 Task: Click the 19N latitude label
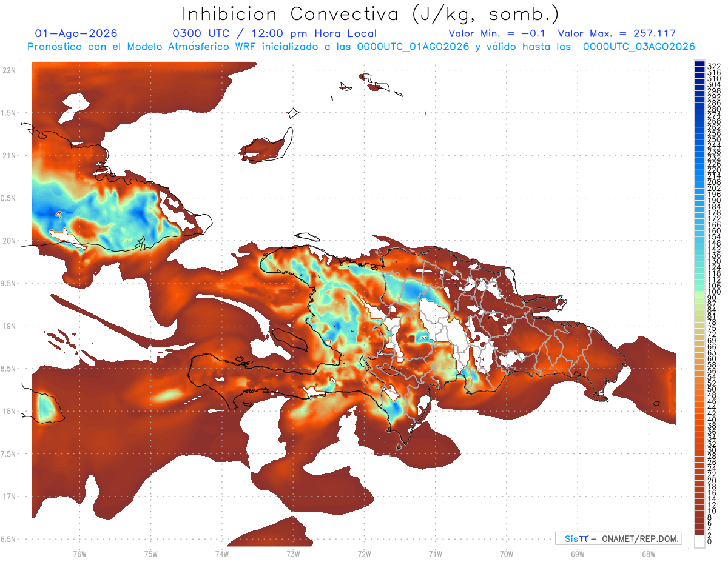tap(8, 326)
